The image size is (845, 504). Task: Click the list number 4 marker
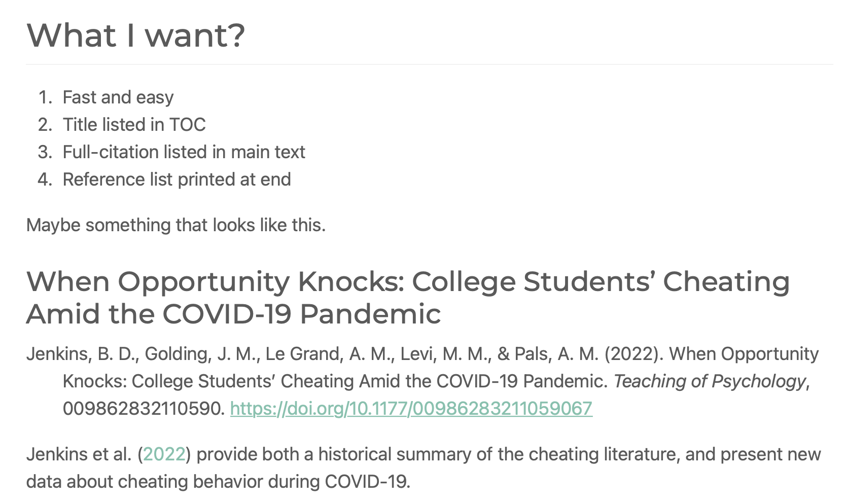click(x=45, y=179)
